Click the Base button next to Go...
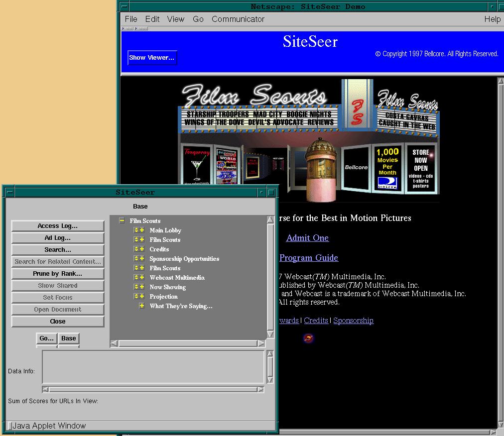This screenshot has width=504, height=436. tap(68, 338)
